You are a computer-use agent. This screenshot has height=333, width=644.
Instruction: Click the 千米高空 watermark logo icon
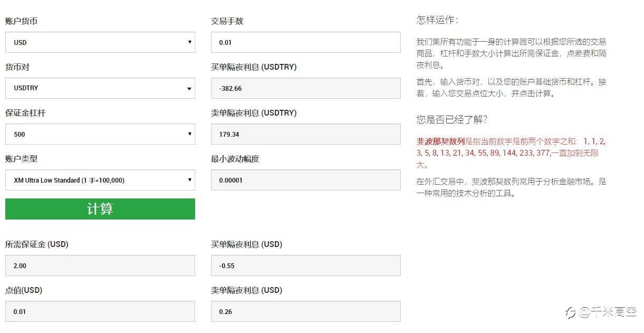(x=570, y=313)
